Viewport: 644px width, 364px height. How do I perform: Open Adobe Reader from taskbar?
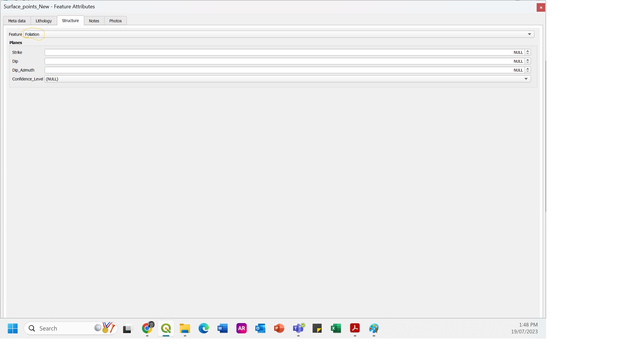[355, 328]
